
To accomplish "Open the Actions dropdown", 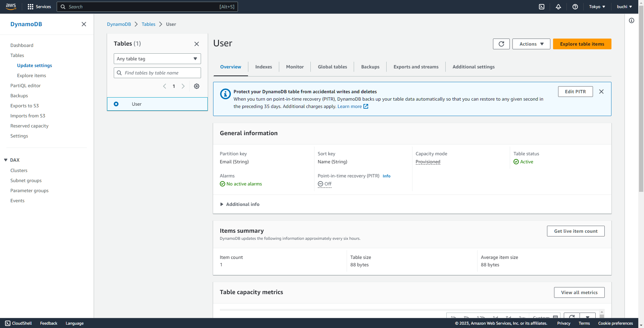I will [x=531, y=44].
